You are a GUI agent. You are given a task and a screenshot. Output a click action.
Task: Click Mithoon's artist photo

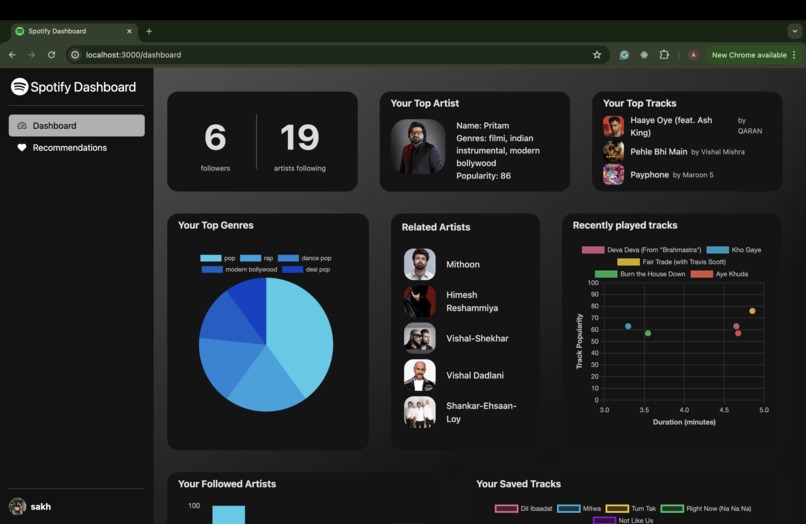tap(419, 264)
